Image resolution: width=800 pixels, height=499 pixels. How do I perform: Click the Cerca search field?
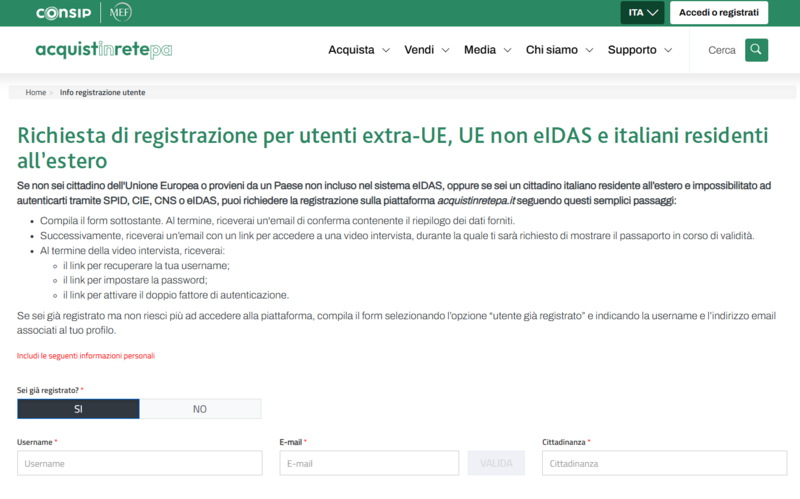pyautogui.click(x=721, y=50)
